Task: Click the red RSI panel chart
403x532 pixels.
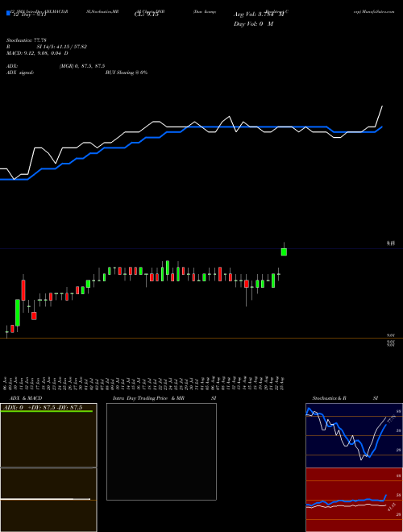Action: click(354, 500)
